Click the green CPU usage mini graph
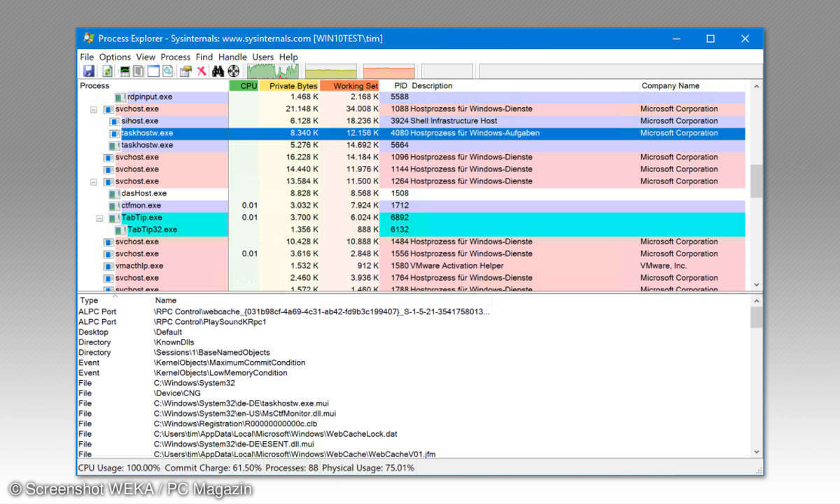The width and height of the screenshot is (840, 504). [x=273, y=71]
